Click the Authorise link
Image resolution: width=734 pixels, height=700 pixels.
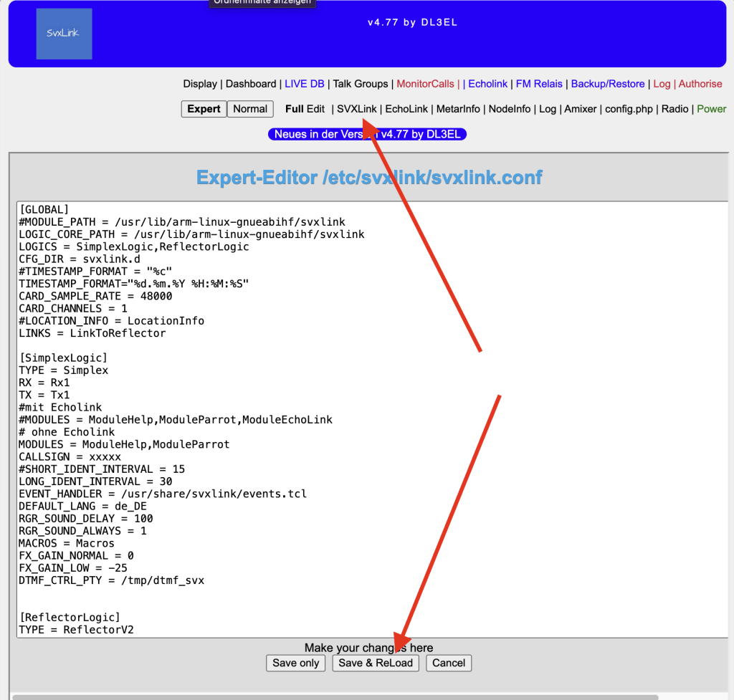(x=700, y=84)
